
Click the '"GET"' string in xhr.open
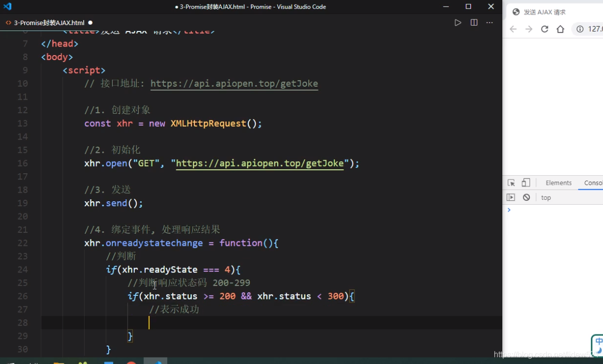[x=146, y=163]
